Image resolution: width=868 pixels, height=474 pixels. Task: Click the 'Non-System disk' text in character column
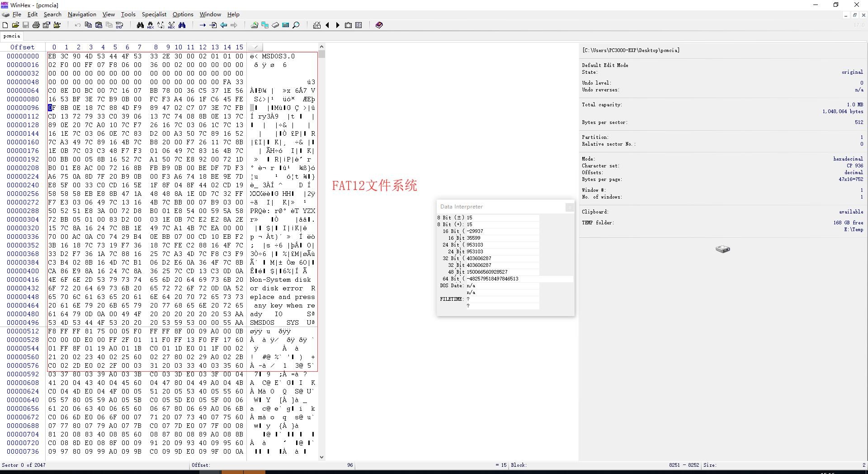[280, 280]
